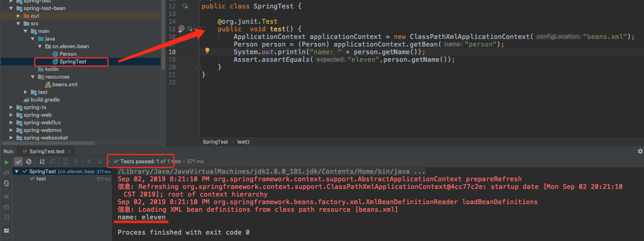Image resolution: width=644 pixels, height=241 pixels.
Task: Expand the spring-websocket module
Action: pyautogui.click(x=11, y=138)
